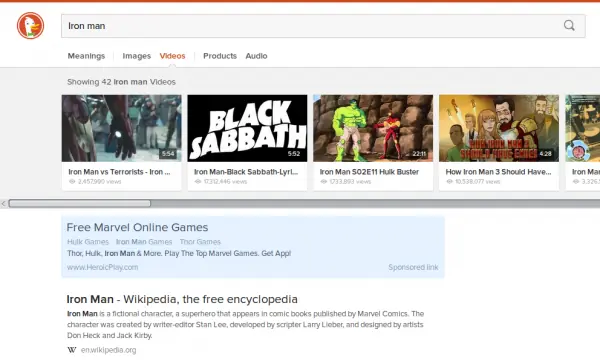
Task: Click the DuckDuckGo duck logo
Action: click(x=30, y=26)
